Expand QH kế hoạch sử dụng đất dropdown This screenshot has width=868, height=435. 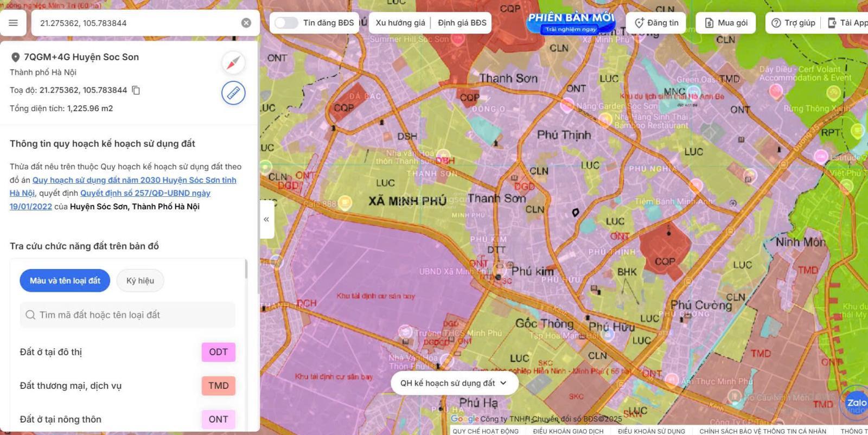[454, 383]
